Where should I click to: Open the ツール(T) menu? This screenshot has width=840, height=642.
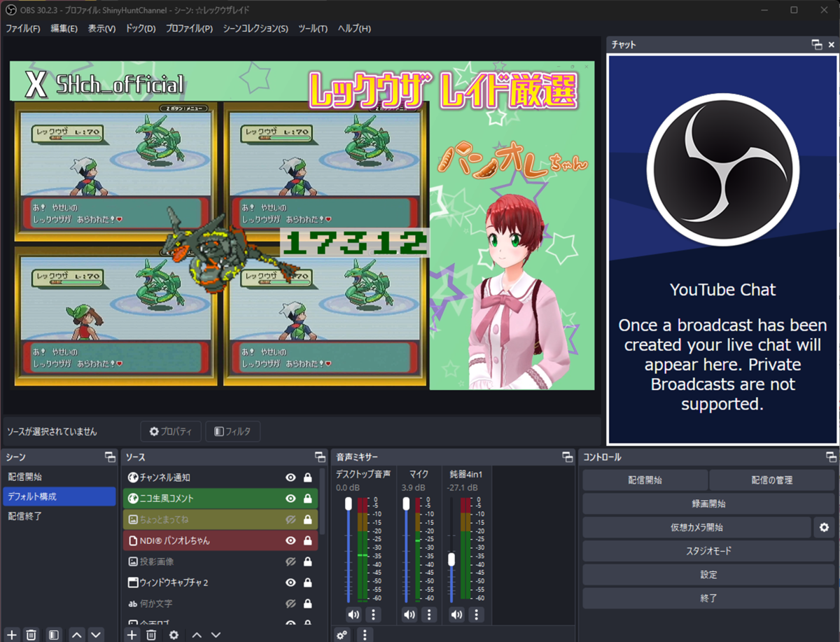click(313, 29)
